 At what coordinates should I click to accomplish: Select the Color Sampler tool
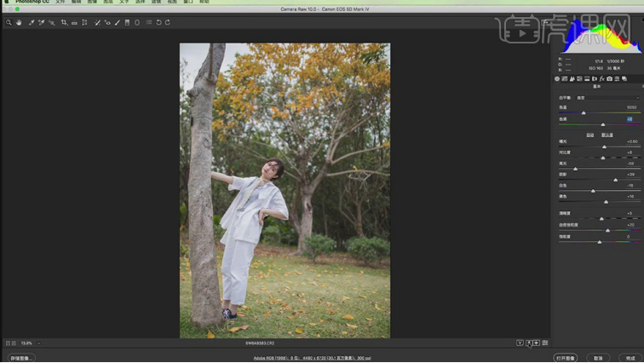click(x=41, y=23)
